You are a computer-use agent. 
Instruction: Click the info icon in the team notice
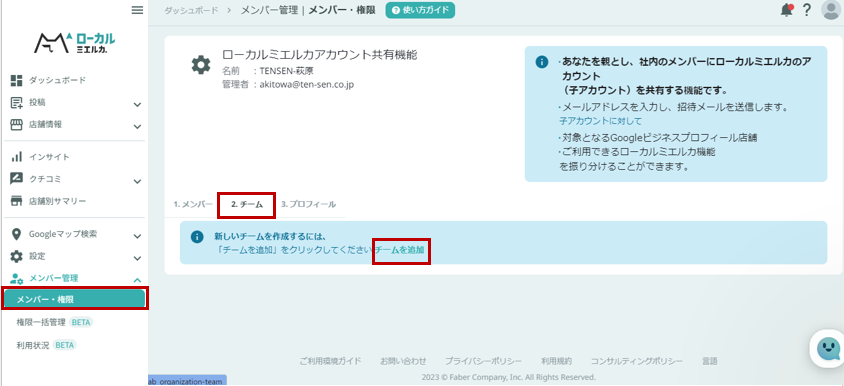(x=198, y=237)
